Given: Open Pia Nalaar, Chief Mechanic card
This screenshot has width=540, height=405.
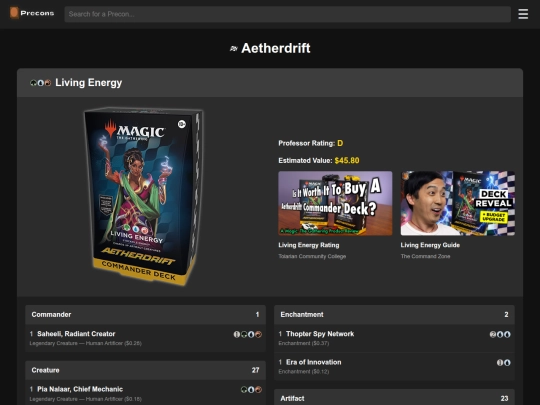Looking at the screenshot, I should 80,389.
